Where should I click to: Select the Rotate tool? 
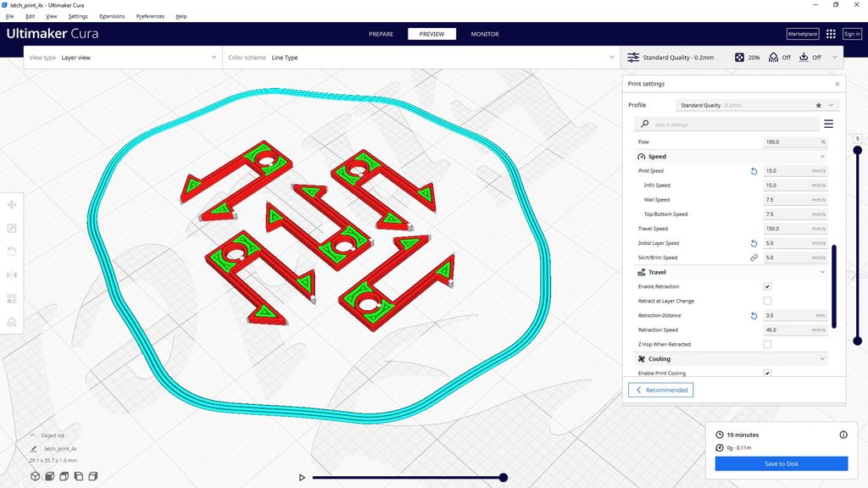[x=12, y=252]
